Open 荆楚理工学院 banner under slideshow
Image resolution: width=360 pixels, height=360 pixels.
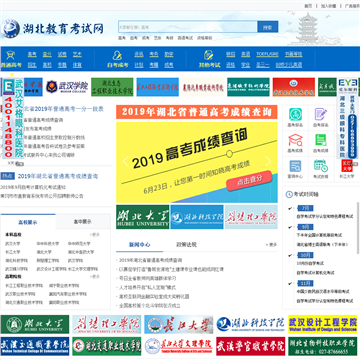[251, 217]
